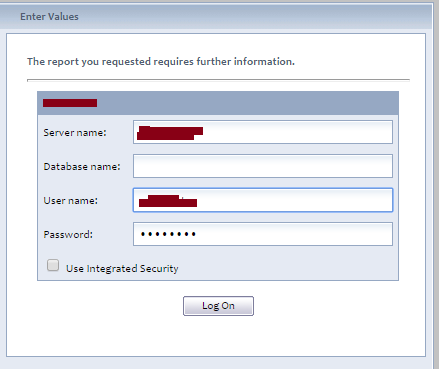Click into the empty Database name field
The width and height of the screenshot is (439, 369).
263,166
